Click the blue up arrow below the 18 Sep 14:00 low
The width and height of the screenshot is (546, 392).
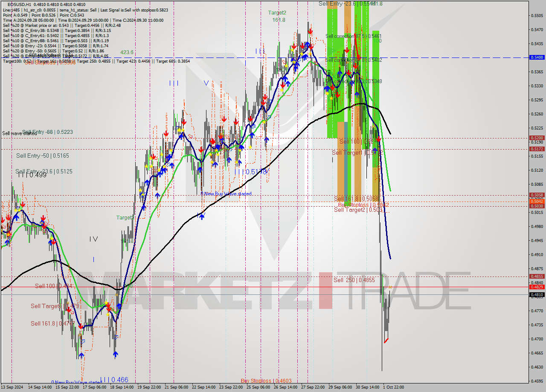pyautogui.click(x=116, y=354)
